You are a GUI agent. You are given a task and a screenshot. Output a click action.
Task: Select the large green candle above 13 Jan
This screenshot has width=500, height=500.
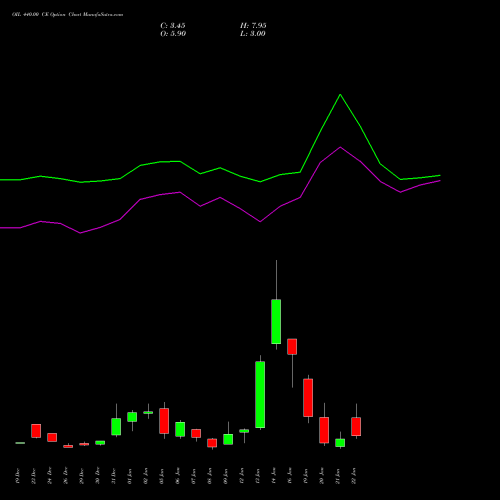260,394
